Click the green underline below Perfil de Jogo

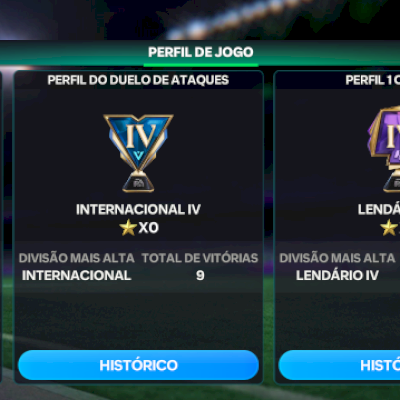click(x=201, y=65)
